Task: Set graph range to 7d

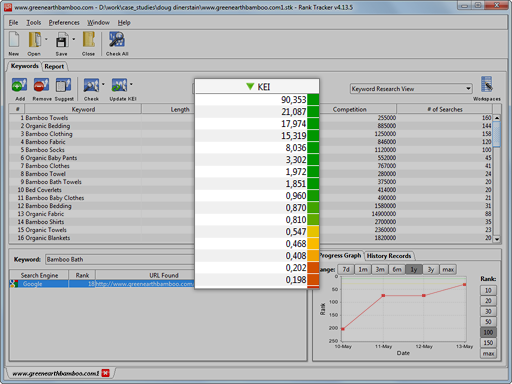Action: [346, 269]
